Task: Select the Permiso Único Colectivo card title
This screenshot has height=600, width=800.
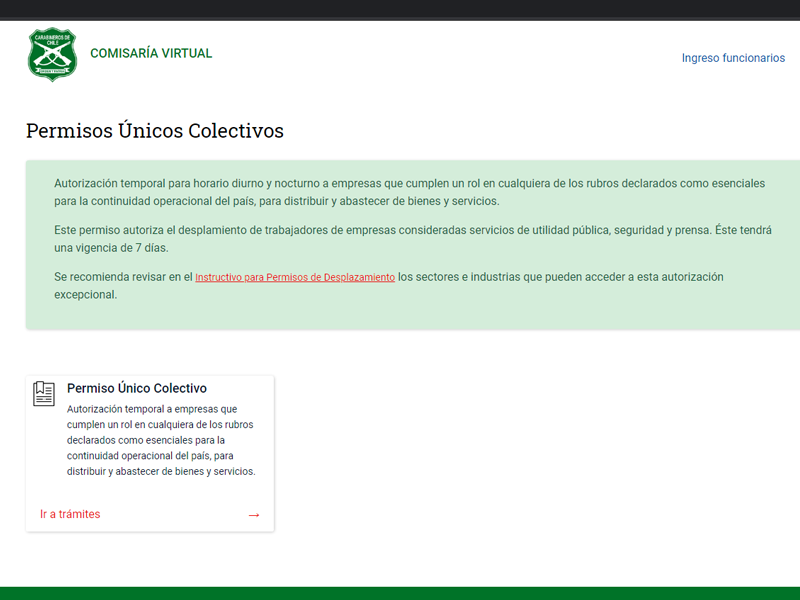Action: (x=137, y=388)
